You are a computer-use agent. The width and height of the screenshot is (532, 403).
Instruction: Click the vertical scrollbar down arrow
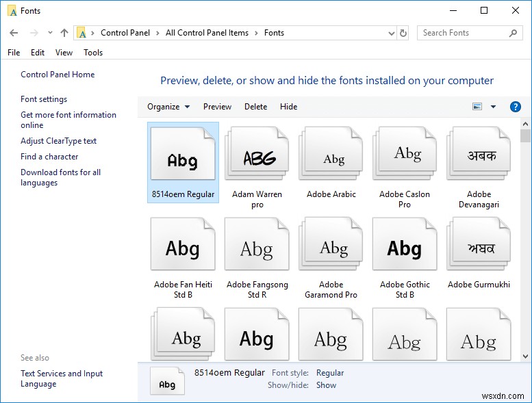pyautogui.click(x=525, y=356)
